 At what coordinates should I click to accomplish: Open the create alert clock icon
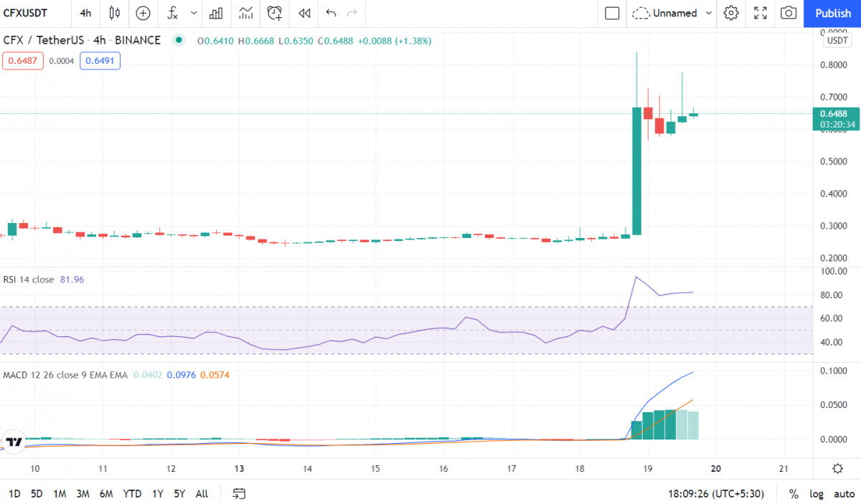[x=274, y=13]
